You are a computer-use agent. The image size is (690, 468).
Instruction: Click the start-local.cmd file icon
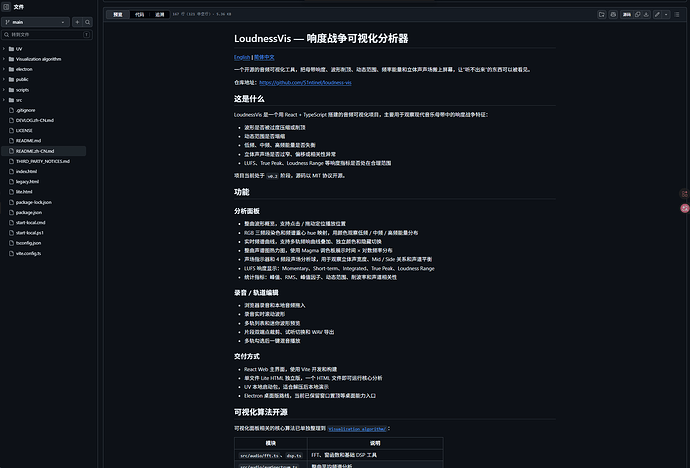pos(11,223)
